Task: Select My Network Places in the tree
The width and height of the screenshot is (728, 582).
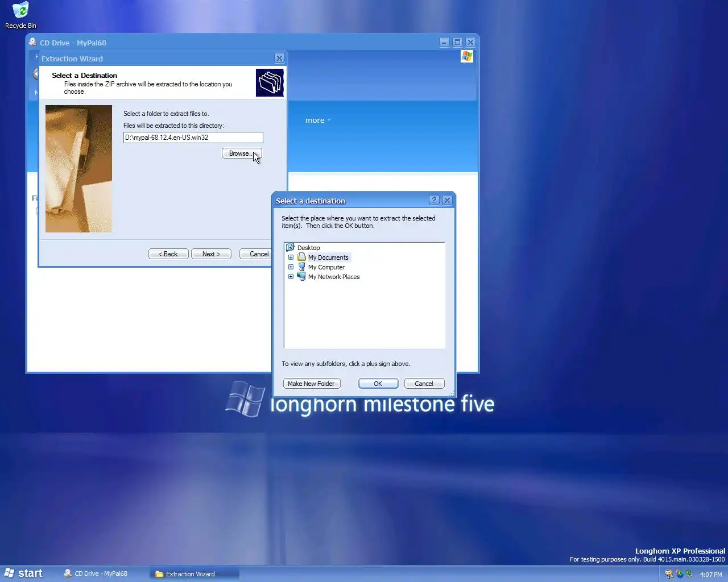Action: click(334, 277)
